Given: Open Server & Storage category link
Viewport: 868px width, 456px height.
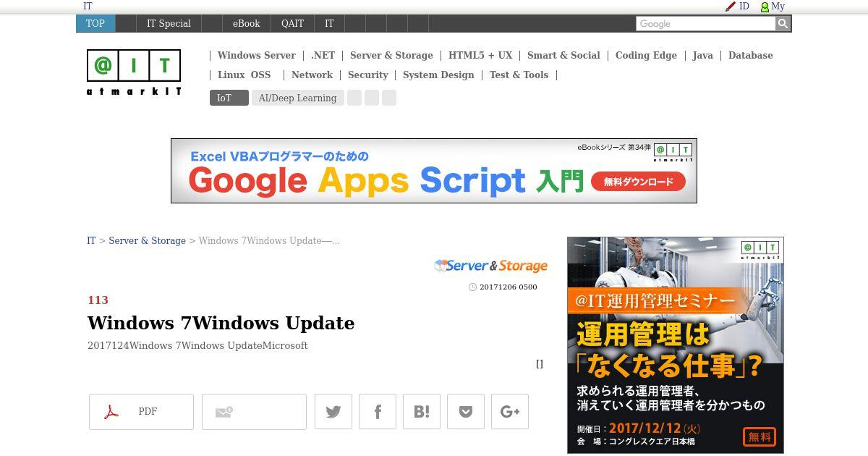Looking at the screenshot, I should point(391,55).
